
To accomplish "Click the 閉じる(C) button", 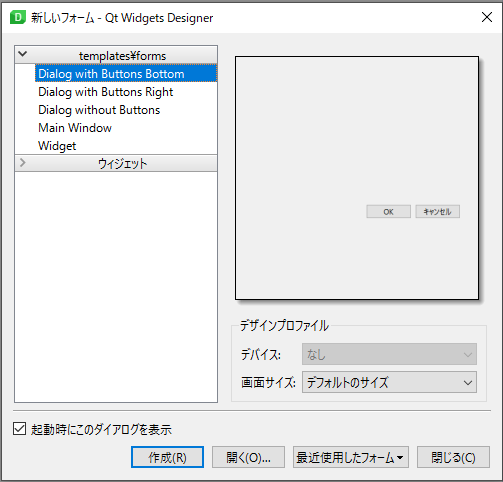I will [453, 457].
